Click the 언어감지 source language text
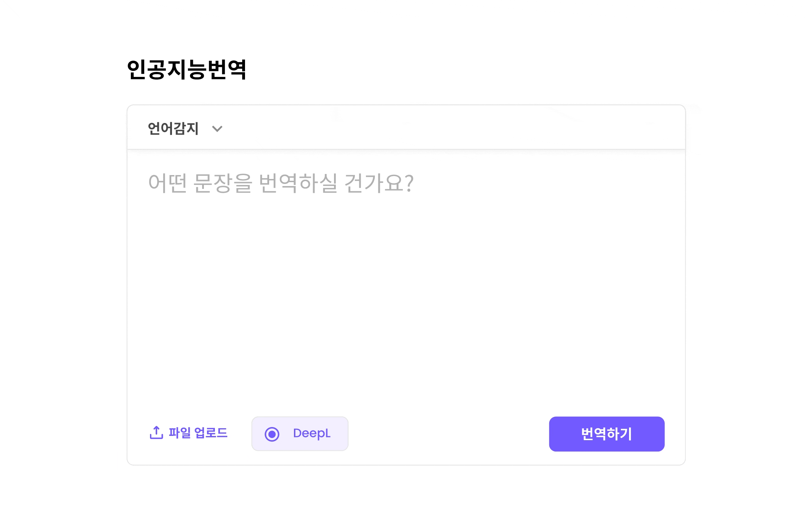Screen dimensions: 812x505 point(173,129)
